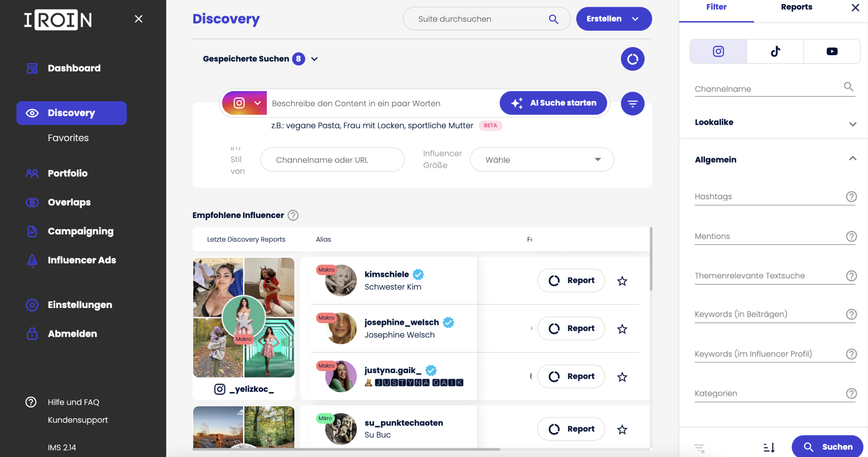Switch to the Filter tab
Screen dimensions: 868x457
pyautogui.click(x=716, y=7)
